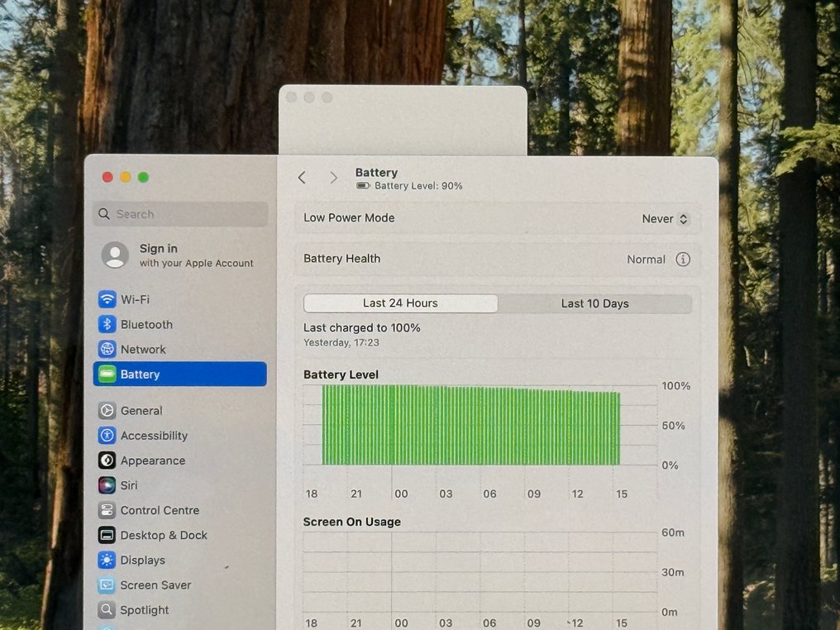Click the Control Centre sidebar icon

tap(107, 510)
